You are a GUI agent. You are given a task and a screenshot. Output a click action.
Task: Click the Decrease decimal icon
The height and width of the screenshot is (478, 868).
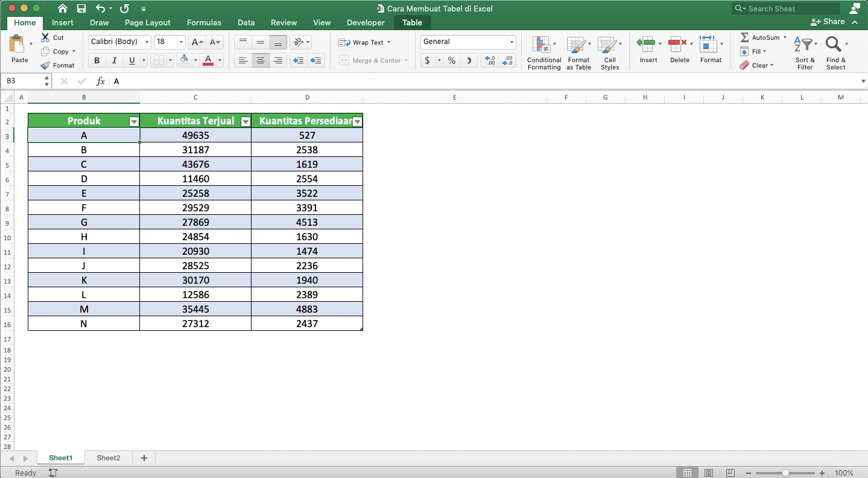point(507,60)
